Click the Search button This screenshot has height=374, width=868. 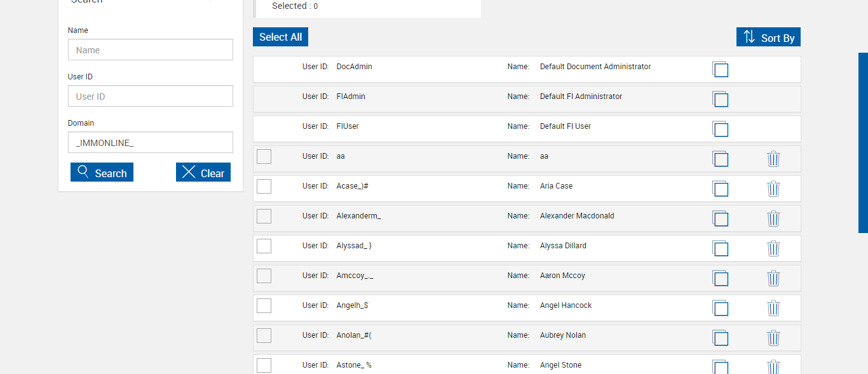tap(102, 173)
